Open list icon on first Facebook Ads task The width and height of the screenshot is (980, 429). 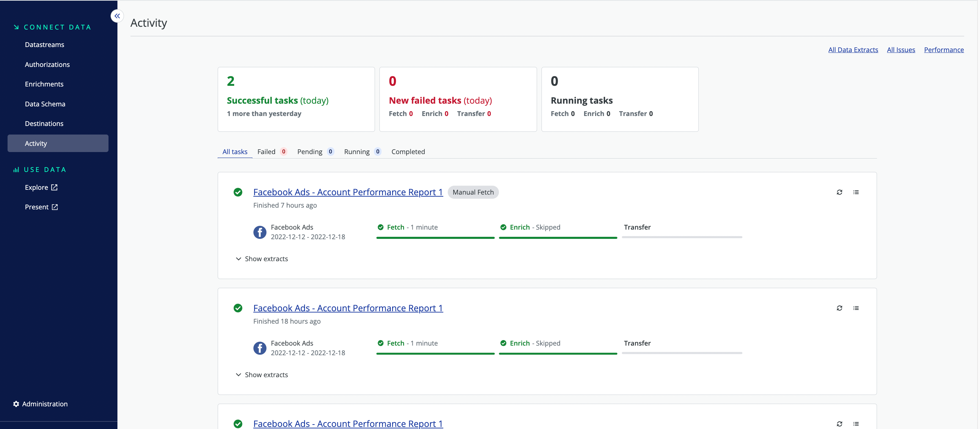tap(856, 192)
